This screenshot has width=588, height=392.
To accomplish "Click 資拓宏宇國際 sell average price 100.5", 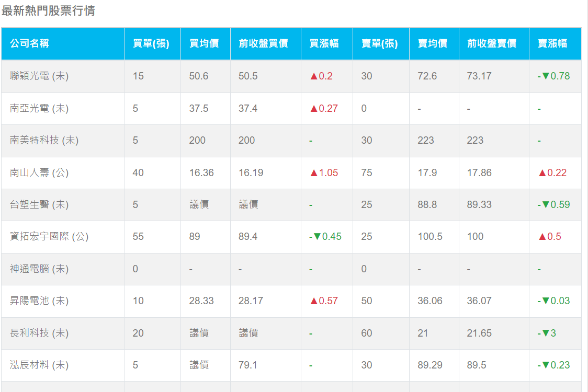I will click(x=430, y=236).
